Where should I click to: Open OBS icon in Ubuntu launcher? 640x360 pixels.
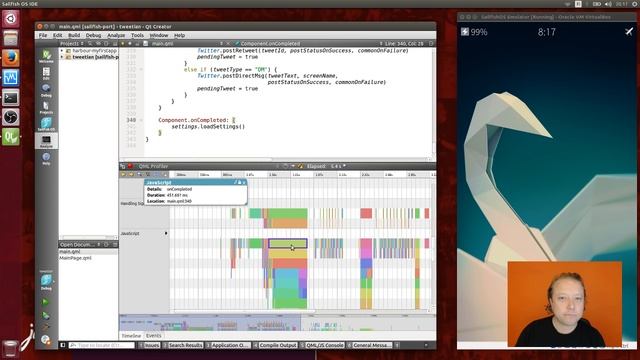[11, 118]
